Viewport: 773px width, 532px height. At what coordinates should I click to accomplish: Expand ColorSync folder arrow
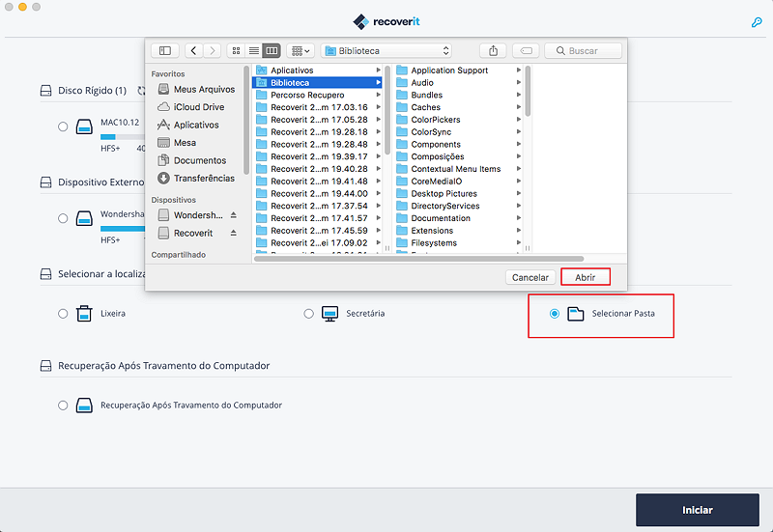[x=519, y=131]
